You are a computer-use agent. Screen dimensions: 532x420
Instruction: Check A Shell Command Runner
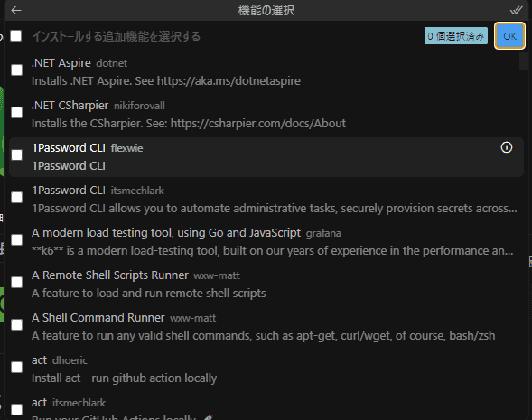tap(16, 324)
